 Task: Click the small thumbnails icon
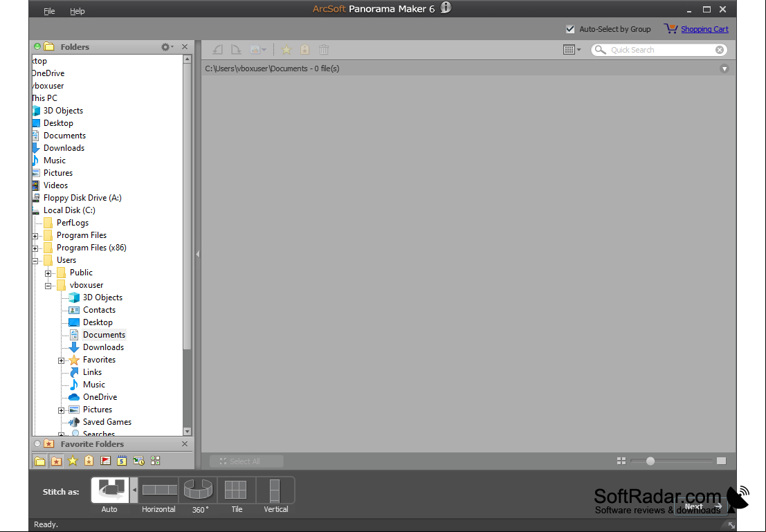click(621, 461)
